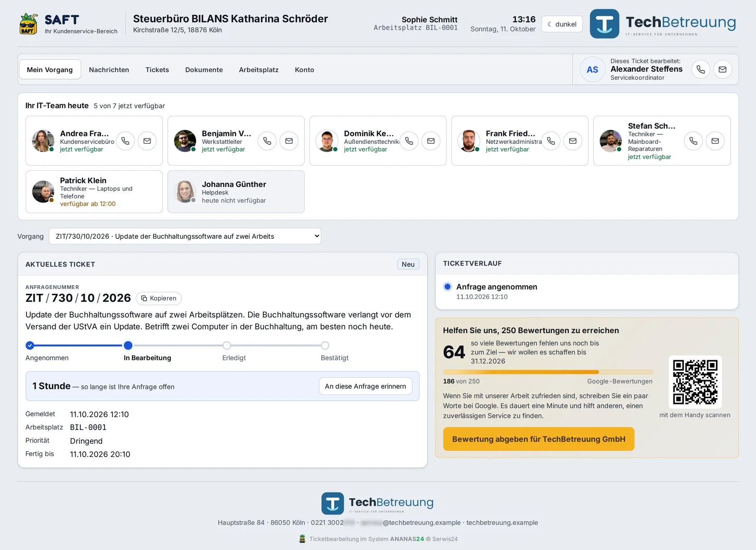
Task: Click the Bestätigt step marker
Action: pos(325,345)
